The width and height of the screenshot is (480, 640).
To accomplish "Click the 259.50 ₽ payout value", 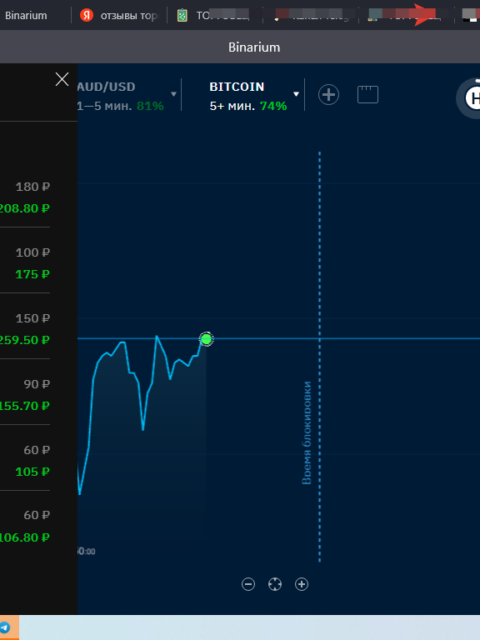I will click(x=24, y=340).
